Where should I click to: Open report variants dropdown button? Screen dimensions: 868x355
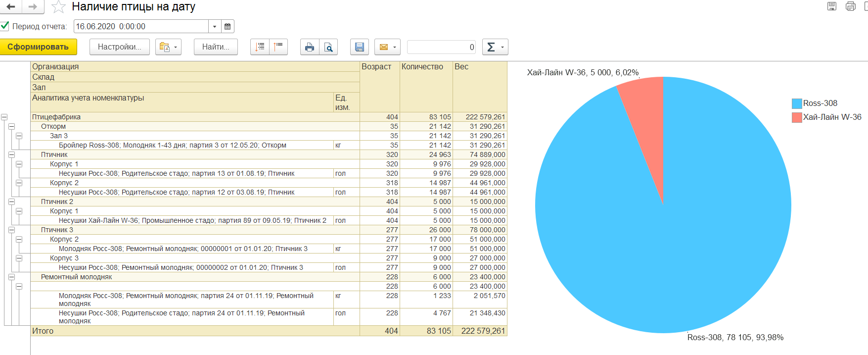click(169, 47)
